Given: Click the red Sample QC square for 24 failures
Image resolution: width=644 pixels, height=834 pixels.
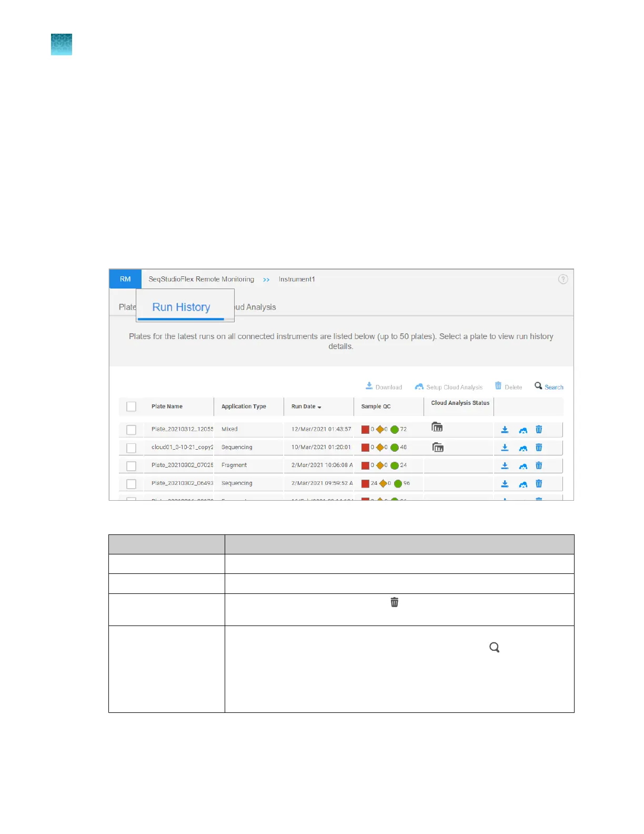Looking at the screenshot, I should (365, 483).
